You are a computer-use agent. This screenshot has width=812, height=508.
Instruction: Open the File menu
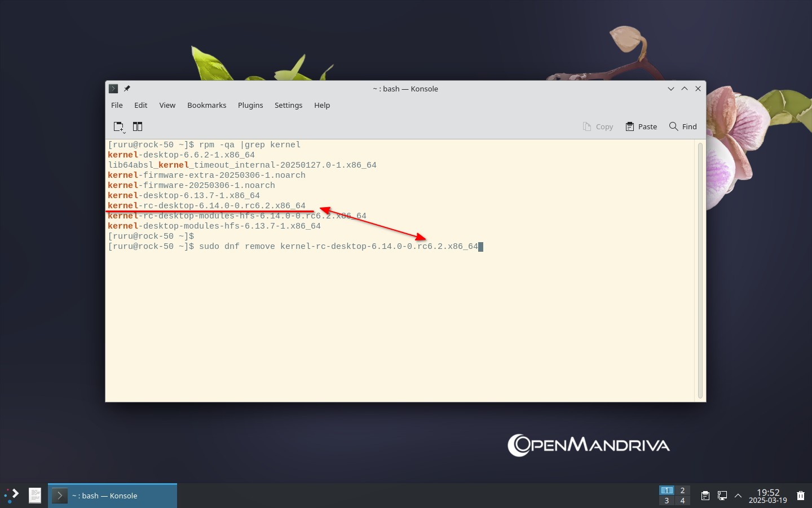tap(117, 105)
